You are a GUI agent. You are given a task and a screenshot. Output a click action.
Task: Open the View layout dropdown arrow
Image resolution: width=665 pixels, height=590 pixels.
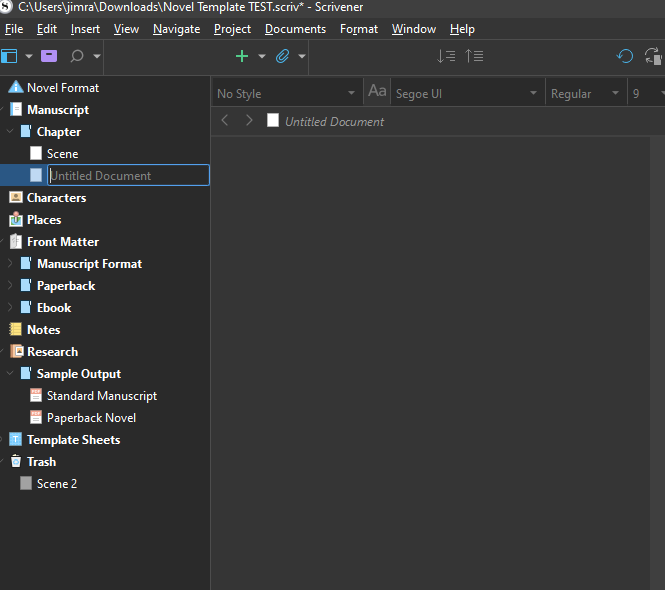point(29,56)
